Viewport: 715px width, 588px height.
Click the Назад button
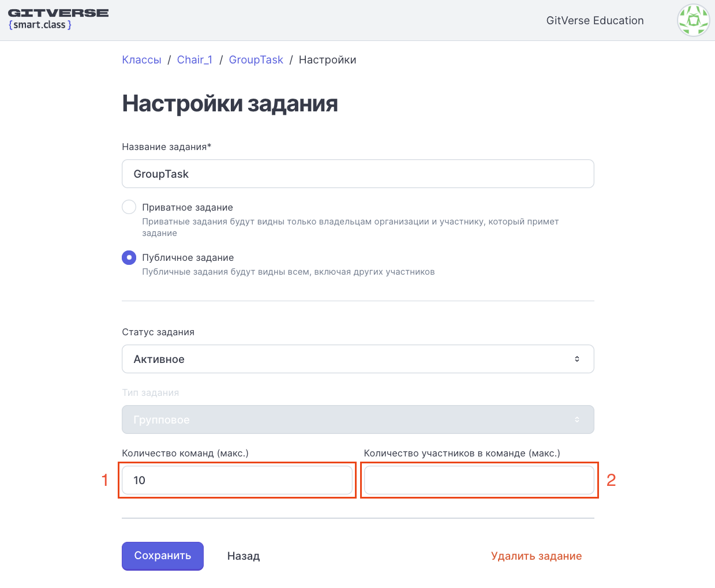pyautogui.click(x=244, y=556)
